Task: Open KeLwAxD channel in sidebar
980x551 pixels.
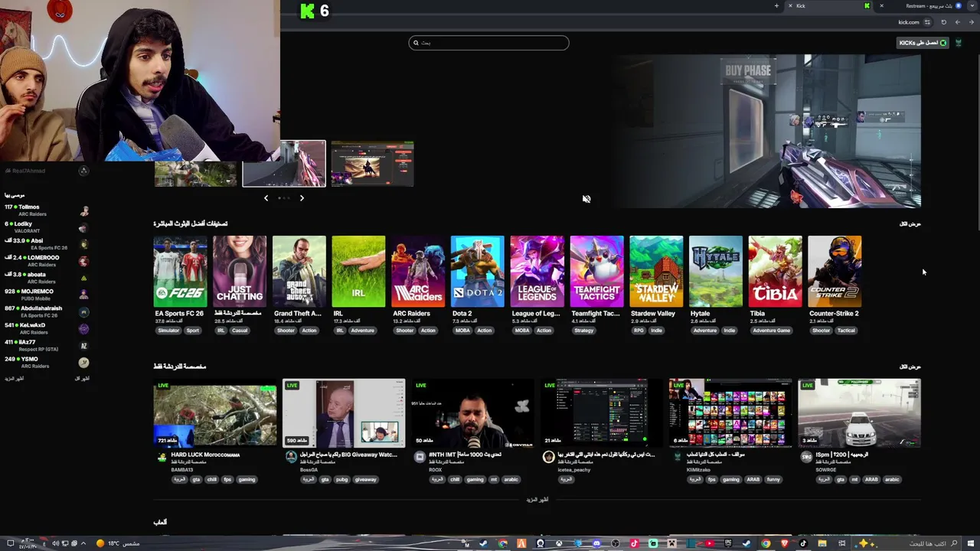Action: (x=46, y=328)
